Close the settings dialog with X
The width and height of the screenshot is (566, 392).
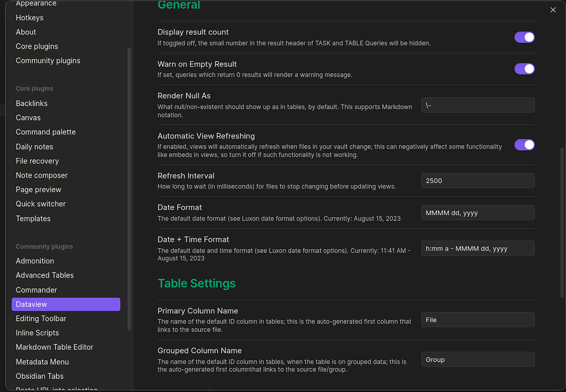coord(553,10)
